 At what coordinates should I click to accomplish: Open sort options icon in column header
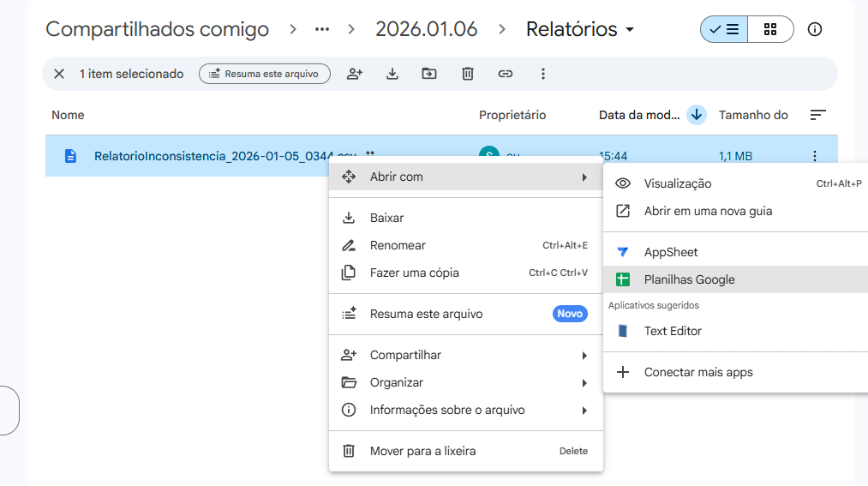(x=817, y=115)
